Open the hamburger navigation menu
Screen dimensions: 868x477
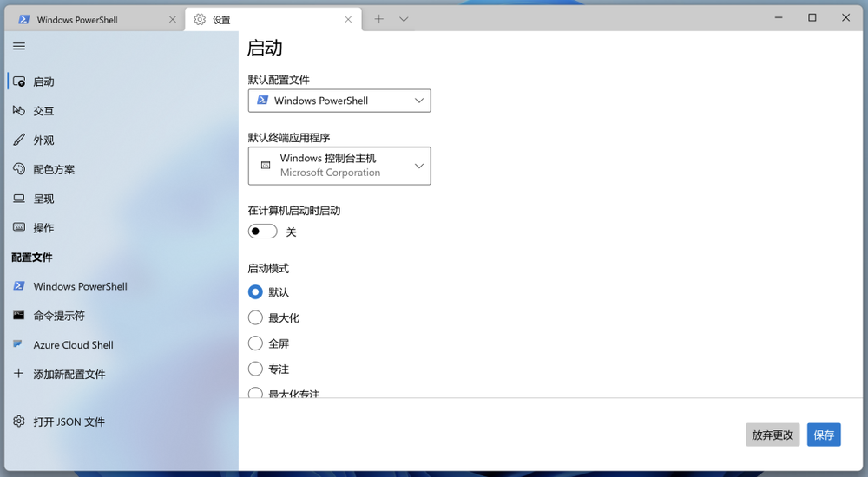pos(19,46)
